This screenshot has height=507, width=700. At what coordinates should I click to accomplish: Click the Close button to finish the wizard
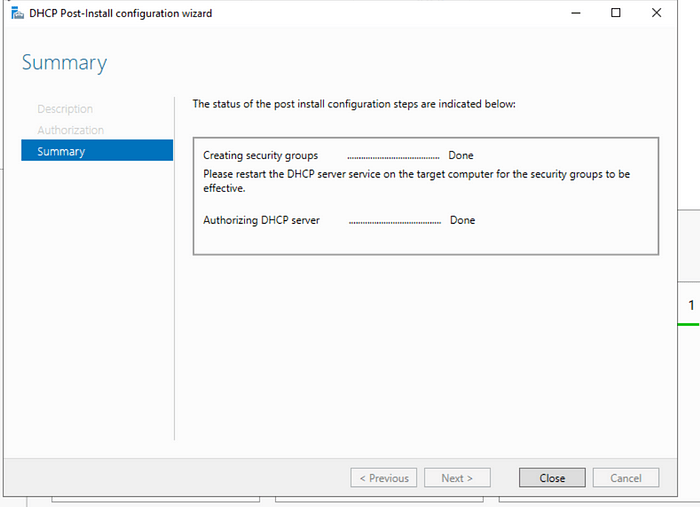coord(552,478)
